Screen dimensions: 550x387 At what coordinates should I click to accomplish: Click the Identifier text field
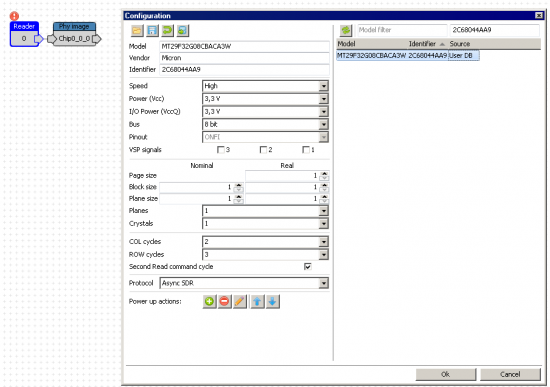244,69
